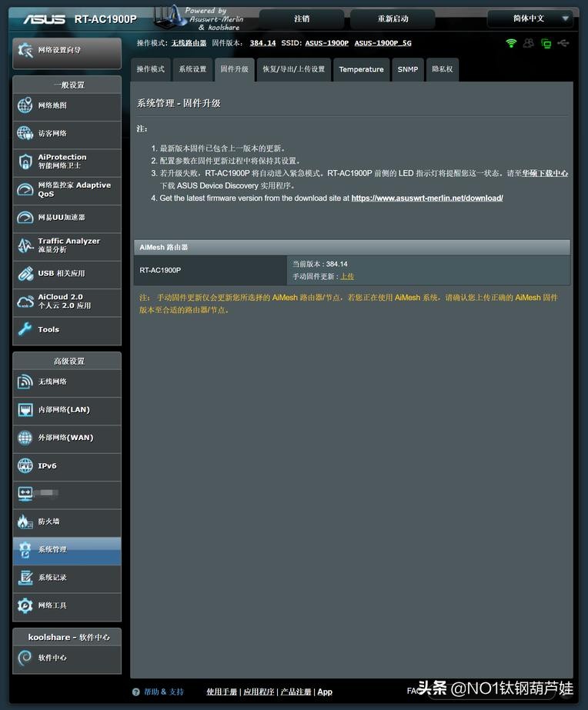Screen dimensions: 588x710
Task: Open Guest Network (访客网络) icon
Action: click(25, 133)
